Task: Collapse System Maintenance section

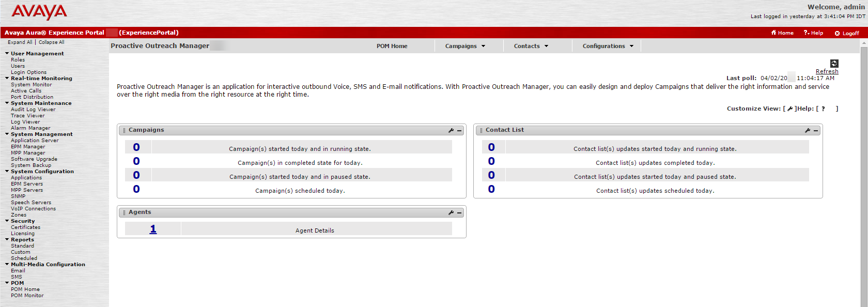Action: (7, 103)
